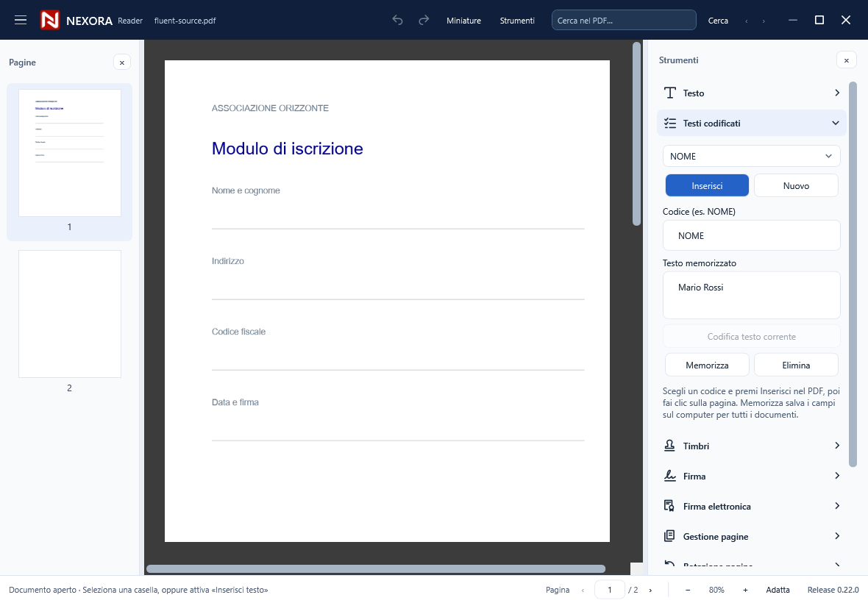Viewport: 868px width, 603px height.
Task: Create a new code with Nuovo
Action: tap(796, 185)
